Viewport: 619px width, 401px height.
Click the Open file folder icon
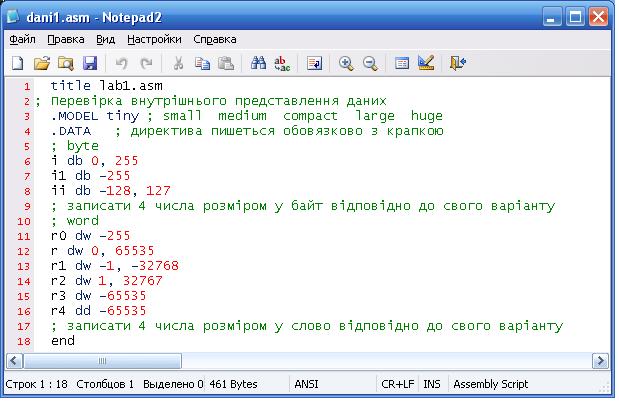click(x=42, y=63)
